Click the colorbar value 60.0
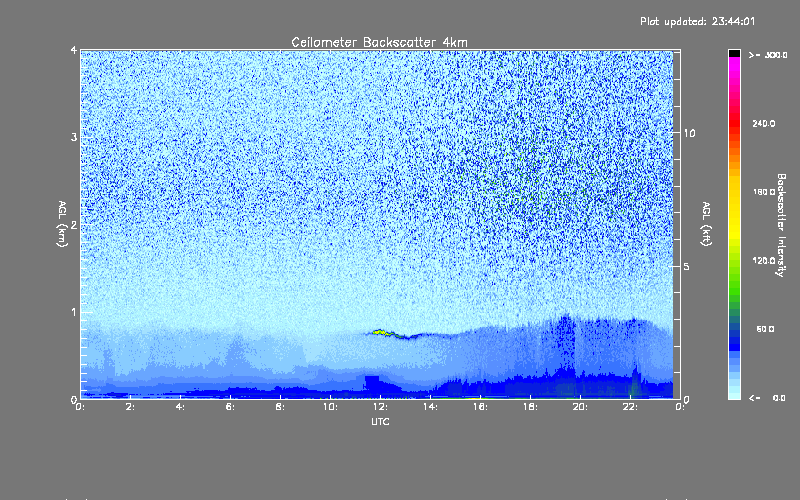Screen dimensions: 800x500 click(765, 329)
